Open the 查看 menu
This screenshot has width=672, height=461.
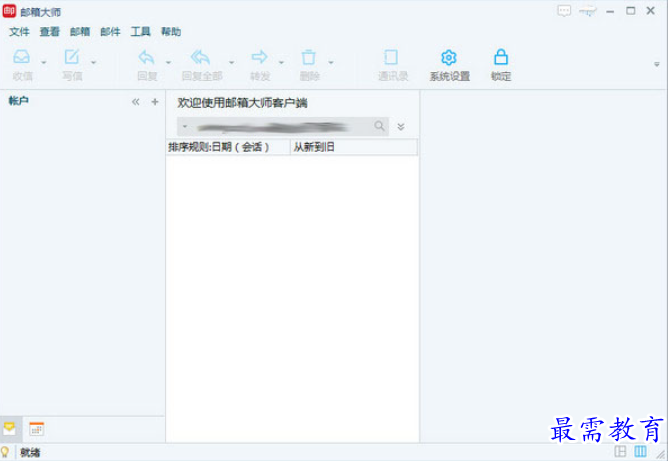pos(49,32)
